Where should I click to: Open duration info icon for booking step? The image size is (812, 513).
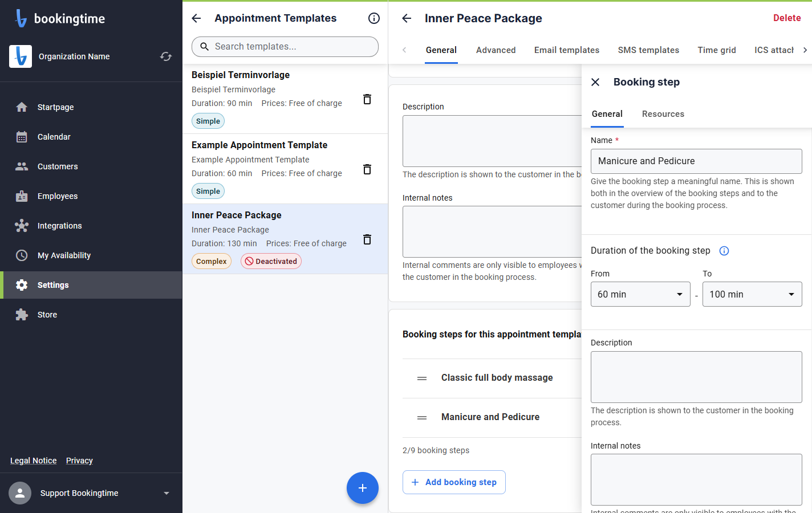(x=724, y=251)
